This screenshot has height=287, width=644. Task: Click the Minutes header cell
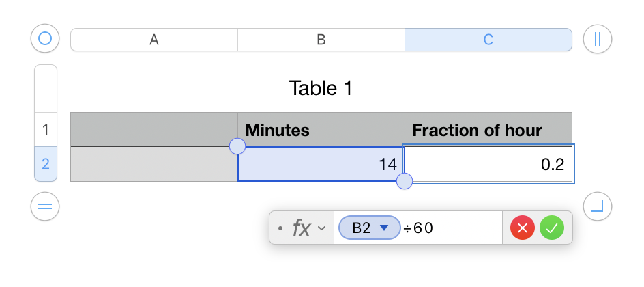[x=321, y=130]
